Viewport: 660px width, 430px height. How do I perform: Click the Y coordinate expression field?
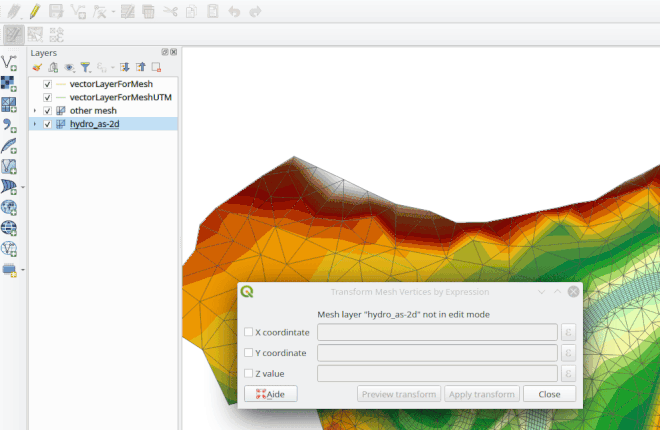point(436,352)
